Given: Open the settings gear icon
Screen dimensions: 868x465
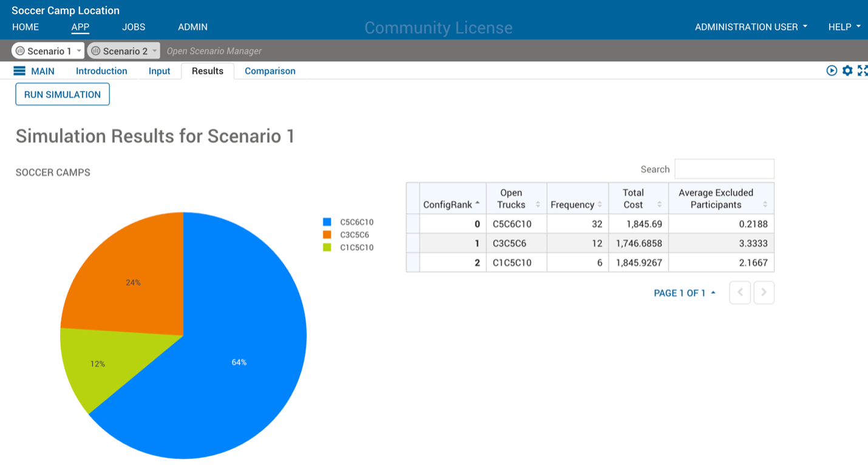Looking at the screenshot, I should (847, 71).
